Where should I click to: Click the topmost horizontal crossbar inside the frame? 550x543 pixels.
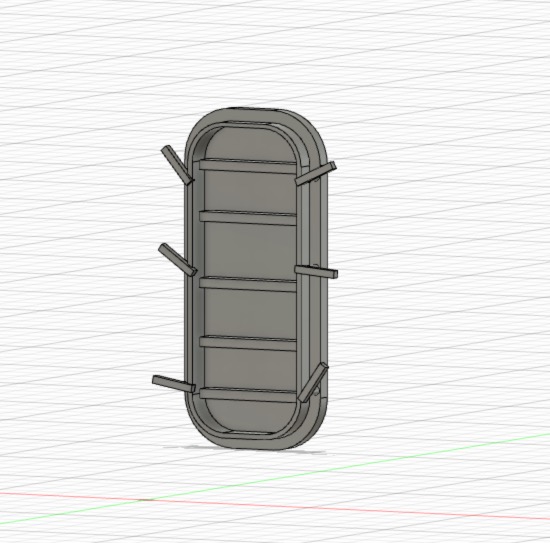[x=248, y=166]
